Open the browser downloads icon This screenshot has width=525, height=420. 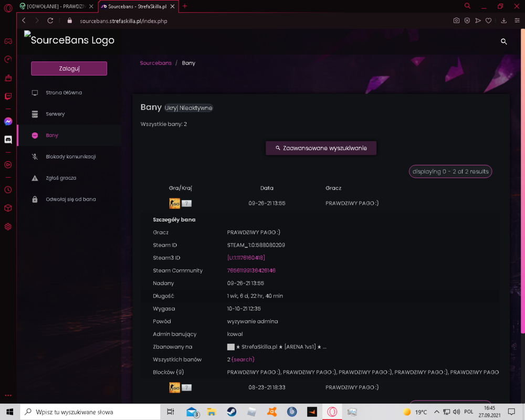click(503, 21)
